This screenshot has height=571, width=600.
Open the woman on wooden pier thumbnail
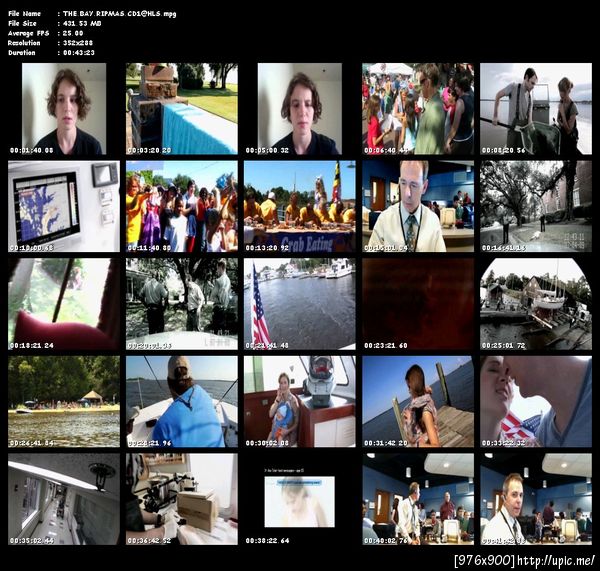coord(418,402)
